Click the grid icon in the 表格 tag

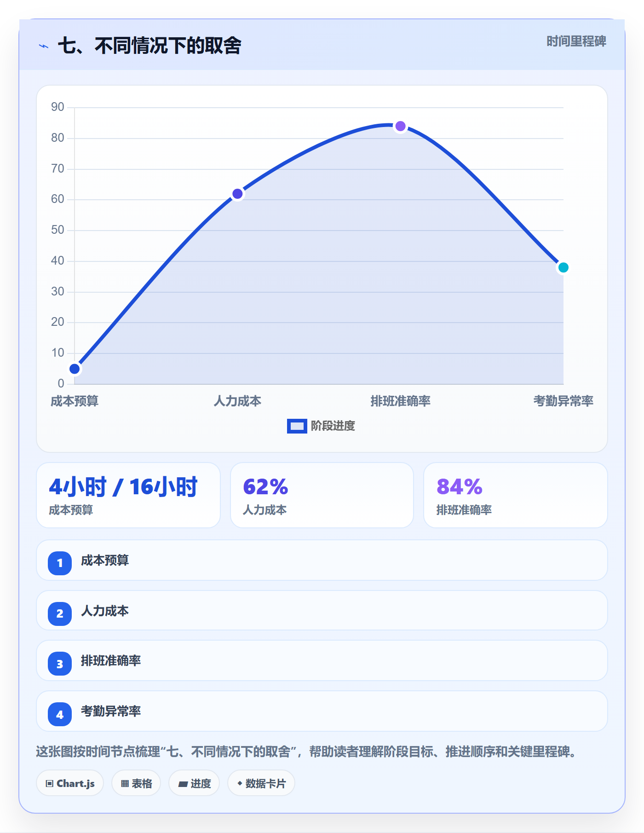125,784
